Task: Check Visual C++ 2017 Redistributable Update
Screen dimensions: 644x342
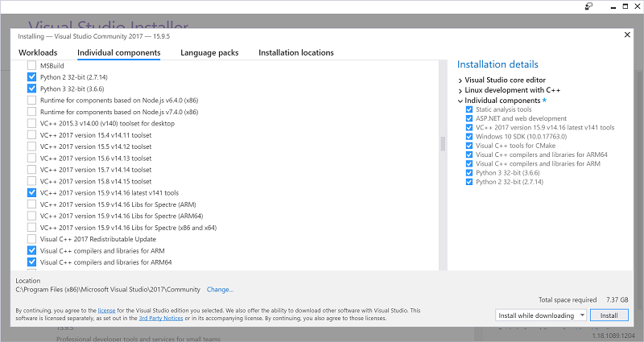Action: (31, 239)
